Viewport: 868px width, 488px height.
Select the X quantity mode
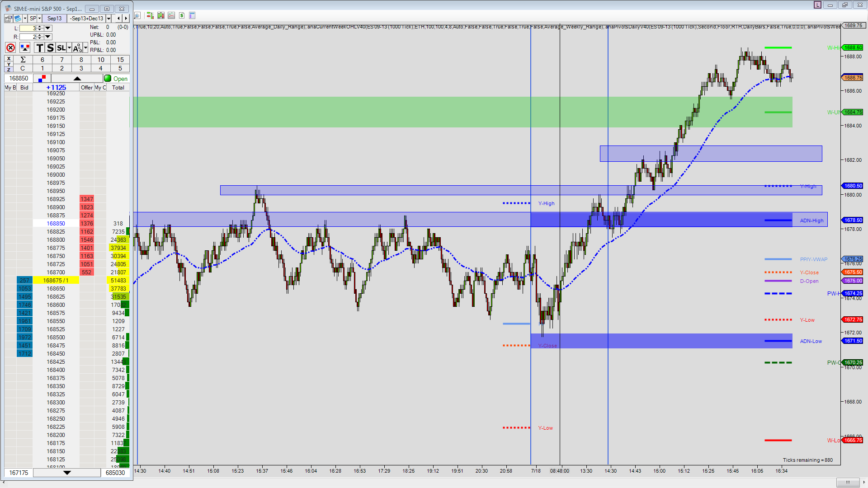pos(9,58)
